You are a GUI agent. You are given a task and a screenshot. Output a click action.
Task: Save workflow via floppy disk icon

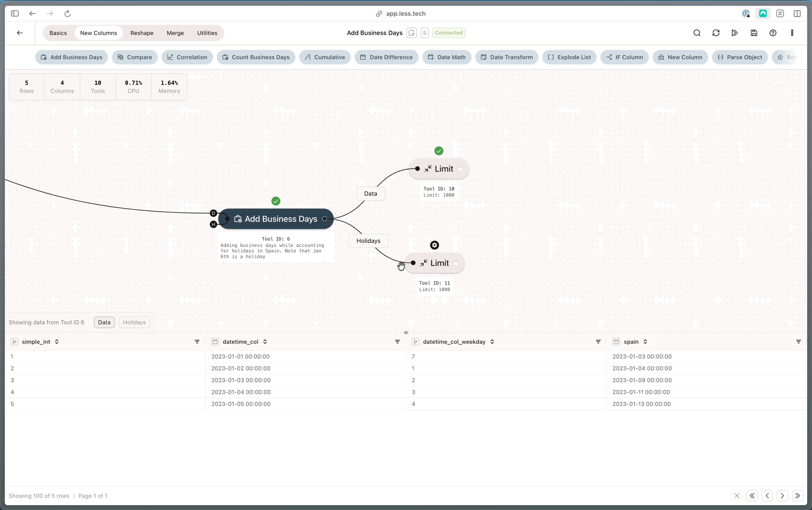point(754,33)
